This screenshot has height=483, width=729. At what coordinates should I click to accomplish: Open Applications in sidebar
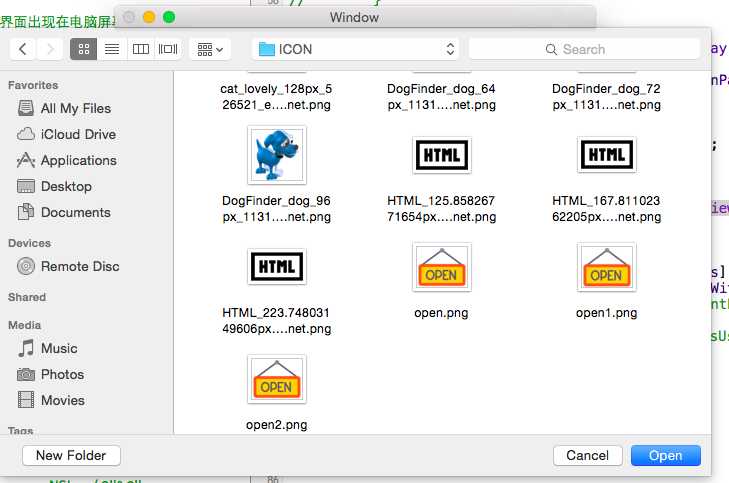pos(67,160)
